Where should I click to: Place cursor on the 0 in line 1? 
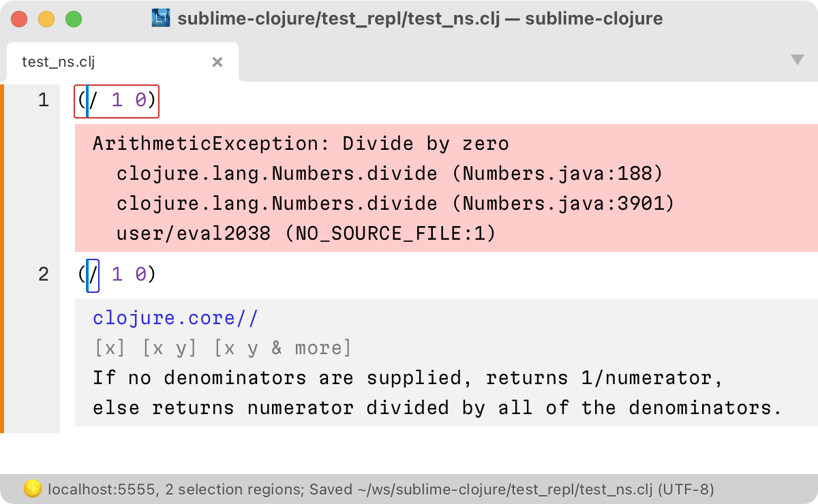140,101
